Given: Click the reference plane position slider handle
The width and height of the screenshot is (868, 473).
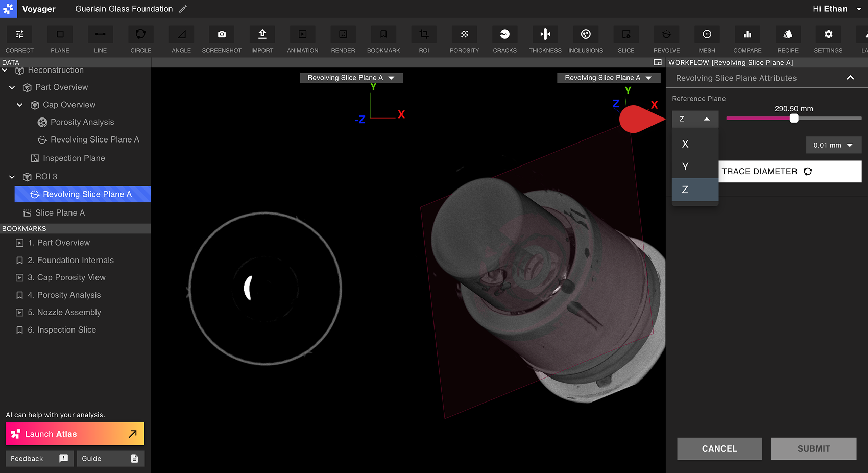Looking at the screenshot, I should coord(794,118).
